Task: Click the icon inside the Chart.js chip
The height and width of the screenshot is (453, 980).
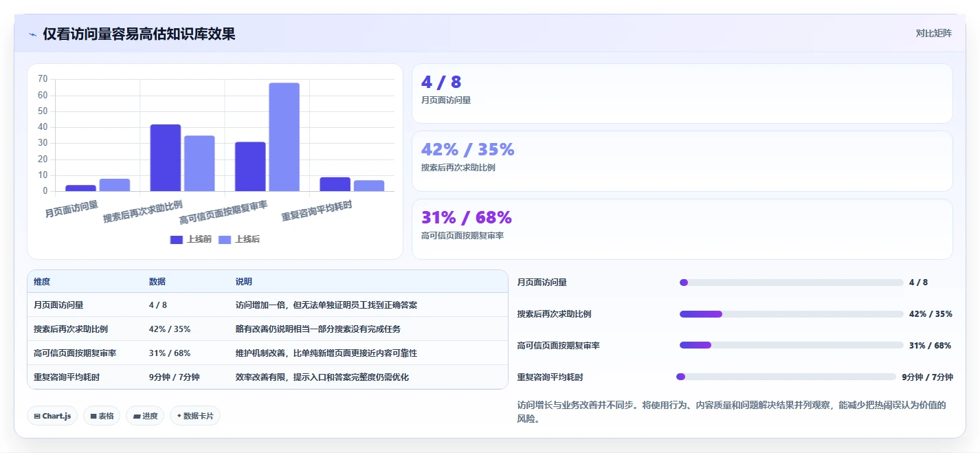Action: [37, 417]
